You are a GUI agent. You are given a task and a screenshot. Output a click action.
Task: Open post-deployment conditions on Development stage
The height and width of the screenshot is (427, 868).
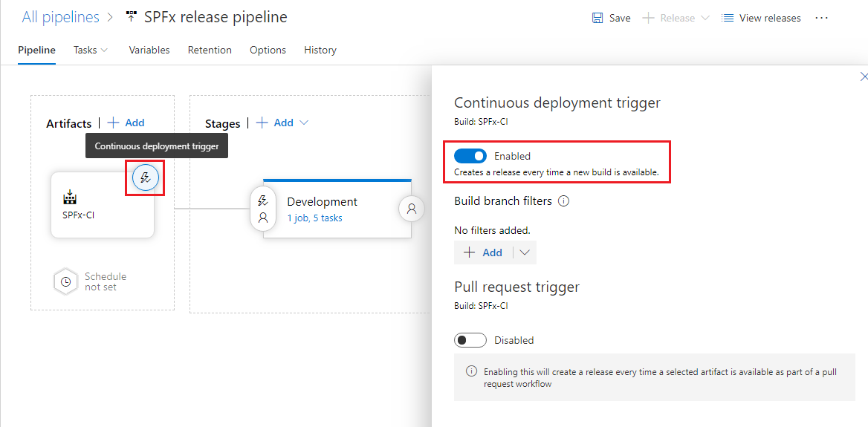click(412, 209)
